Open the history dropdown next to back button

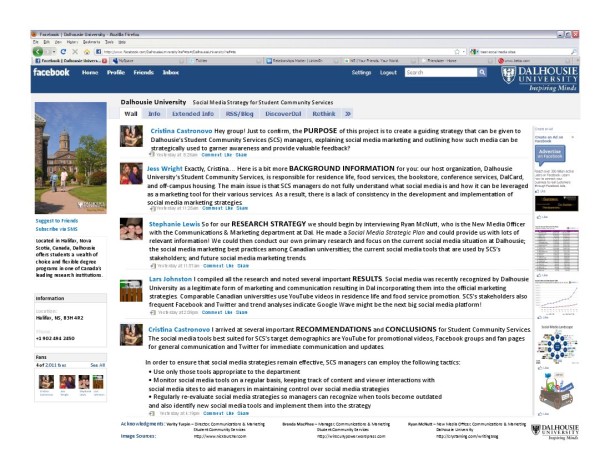coord(53,51)
